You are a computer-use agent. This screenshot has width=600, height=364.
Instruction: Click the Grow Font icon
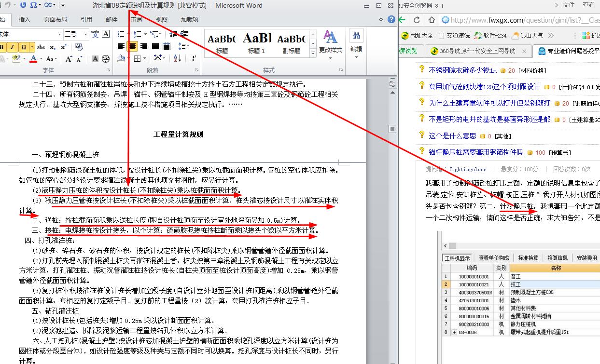point(68,59)
